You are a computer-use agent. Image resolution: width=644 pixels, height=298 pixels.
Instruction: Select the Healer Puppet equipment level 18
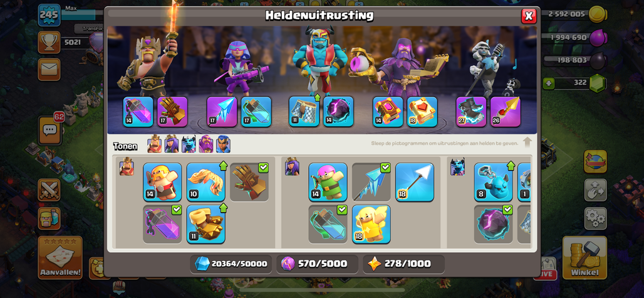(x=371, y=224)
